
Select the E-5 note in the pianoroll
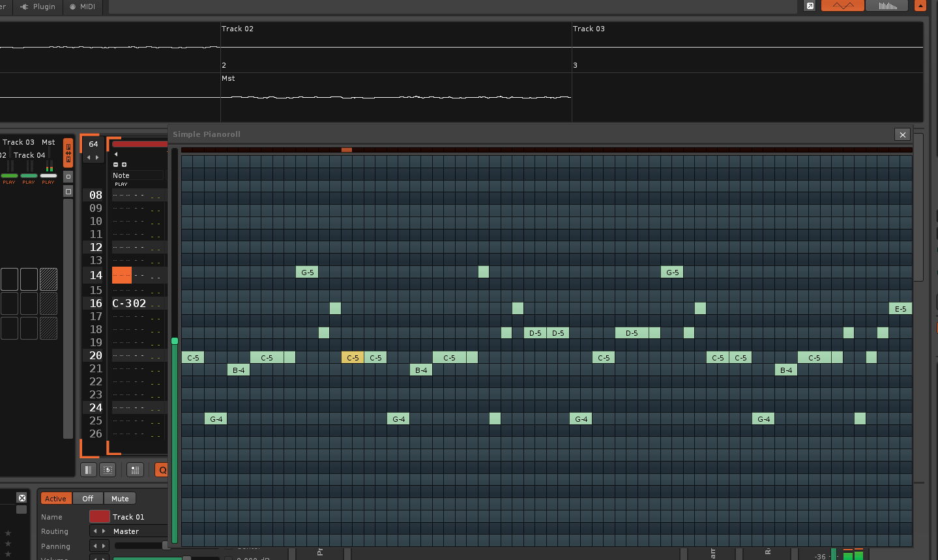pyautogui.click(x=900, y=308)
